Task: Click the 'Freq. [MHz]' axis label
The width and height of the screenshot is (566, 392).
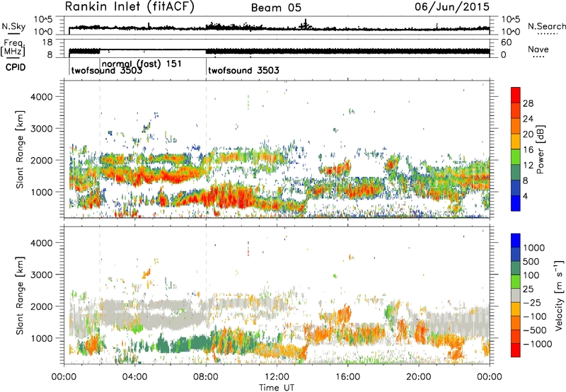Action: (x=13, y=48)
